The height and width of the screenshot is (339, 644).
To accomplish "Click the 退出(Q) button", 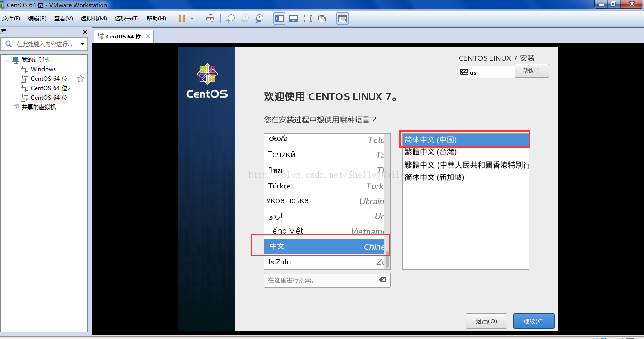I will (x=487, y=321).
